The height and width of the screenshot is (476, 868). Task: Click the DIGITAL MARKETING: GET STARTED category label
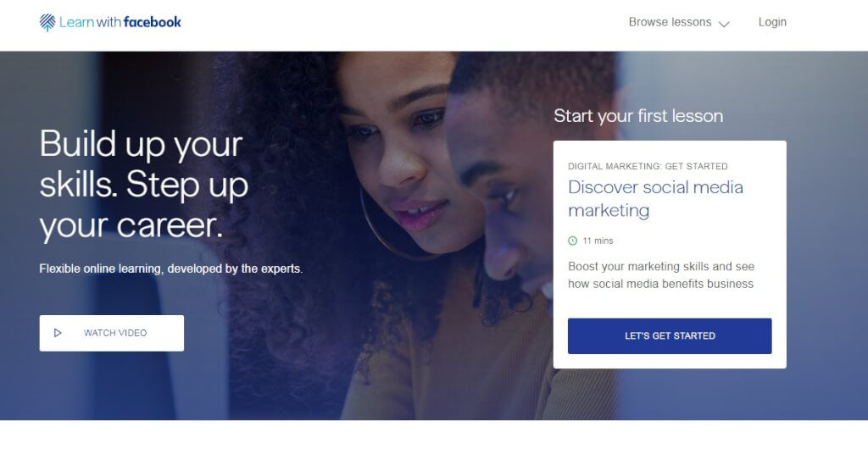648,166
